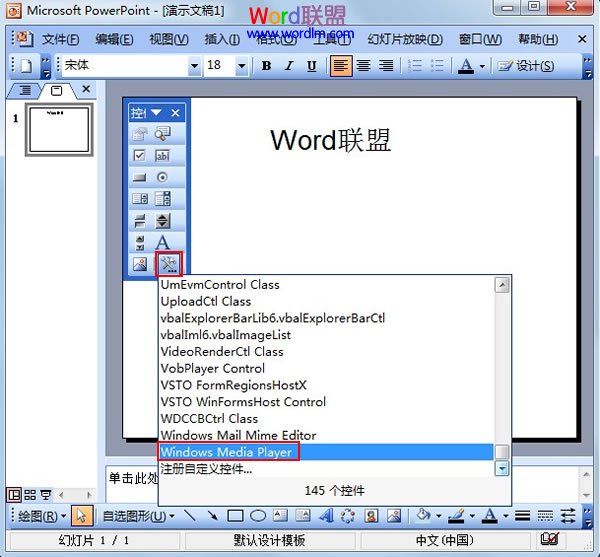This screenshot has height=557, width=600.
Task: Open the 视图(V) menu
Action: point(169,39)
